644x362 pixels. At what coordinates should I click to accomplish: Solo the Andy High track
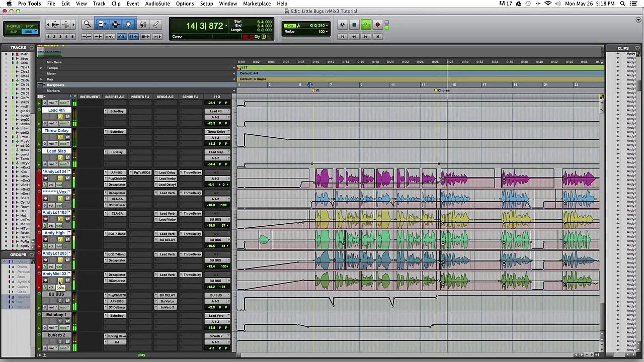point(60,239)
